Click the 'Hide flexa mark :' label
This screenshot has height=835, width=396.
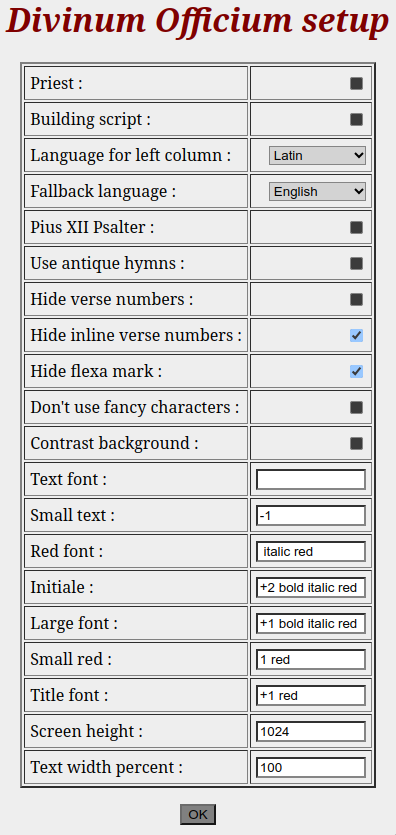(96, 371)
